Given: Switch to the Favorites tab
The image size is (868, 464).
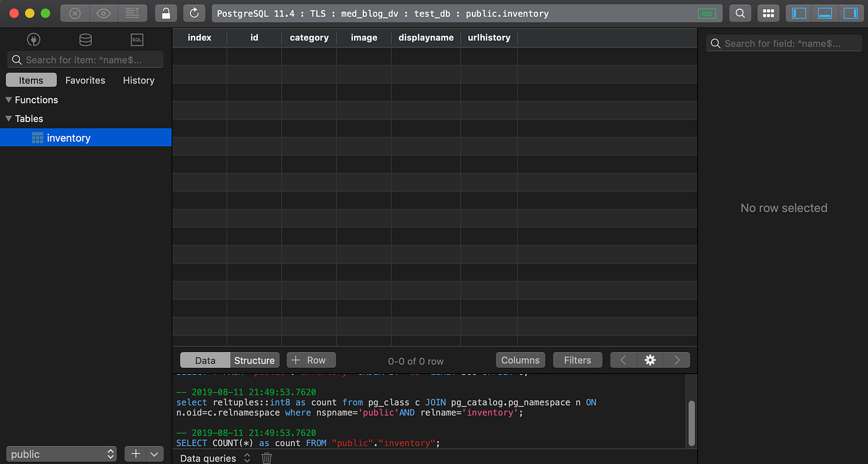Looking at the screenshot, I should click(85, 80).
